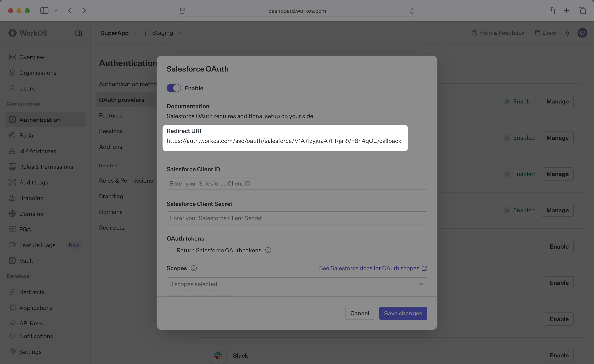Open the Feature Flags sidebar item
The width and height of the screenshot is (594, 364).
37,245
